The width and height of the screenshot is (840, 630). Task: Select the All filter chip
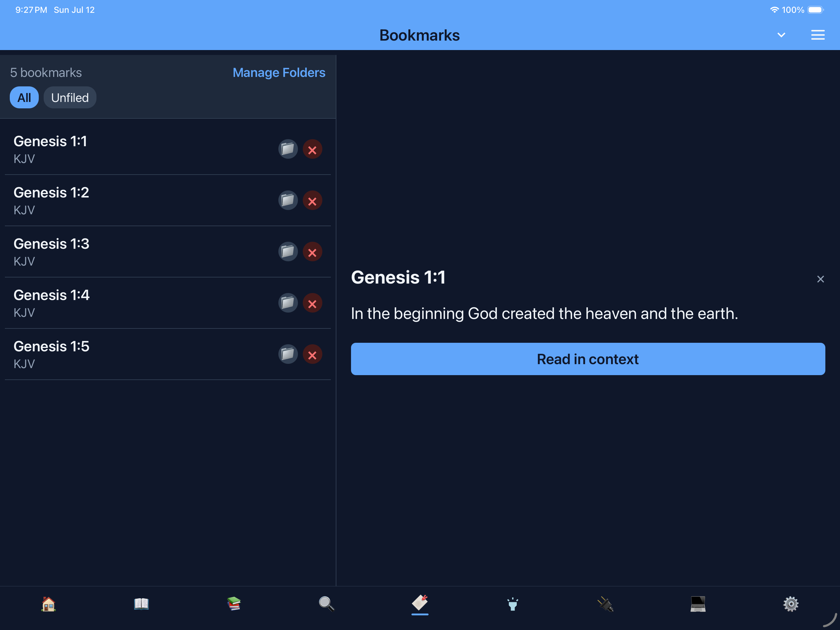[x=24, y=98]
